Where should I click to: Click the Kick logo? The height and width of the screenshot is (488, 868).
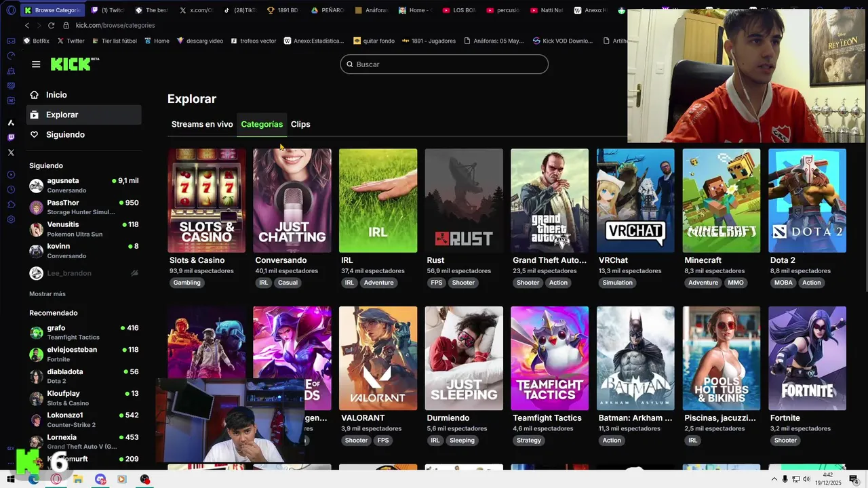(x=74, y=64)
